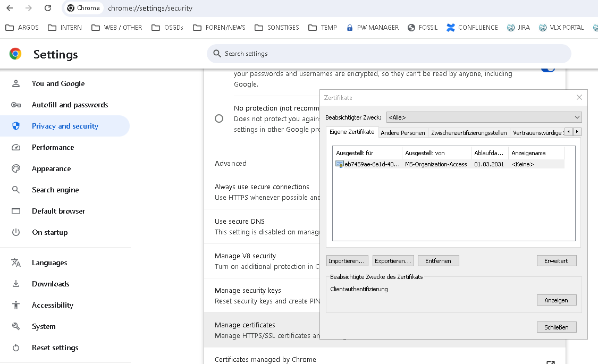Toggle the blue switch near the encrypted passwords text
The width and height of the screenshot is (598, 364).
[x=548, y=69]
